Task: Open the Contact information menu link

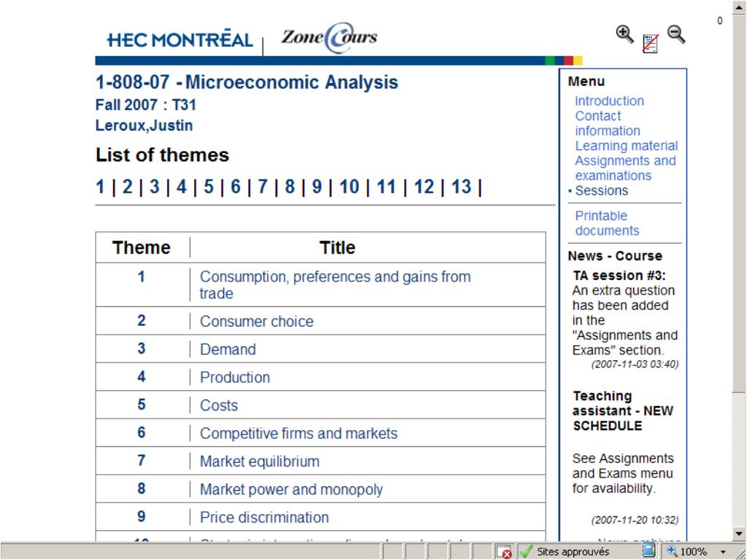Action: (608, 123)
